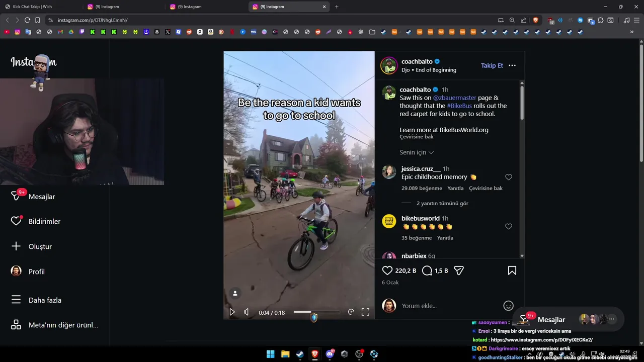Viewport: 644px width, 362px height.
Task: Open the Brave Shields lion icon
Action: tap(535, 20)
